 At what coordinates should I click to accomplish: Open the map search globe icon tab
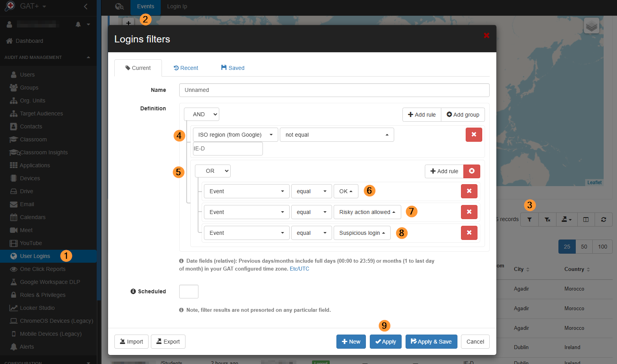coord(119,6)
